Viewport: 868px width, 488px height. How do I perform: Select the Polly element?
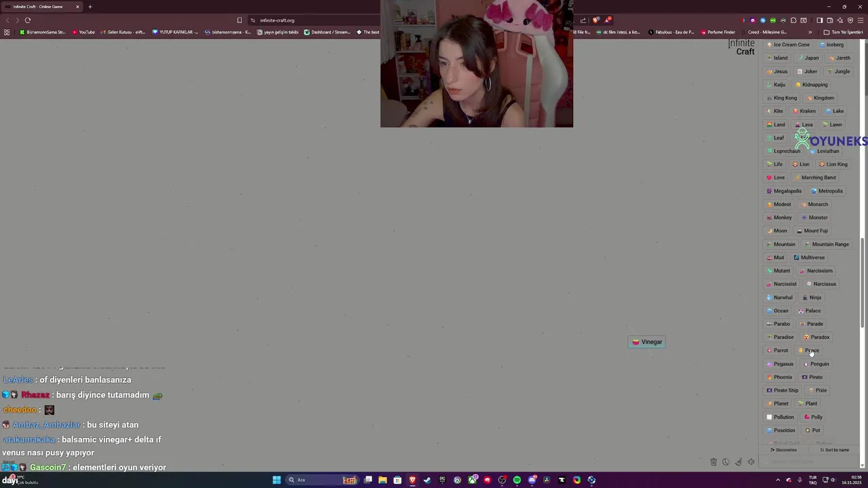[x=813, y=418]
